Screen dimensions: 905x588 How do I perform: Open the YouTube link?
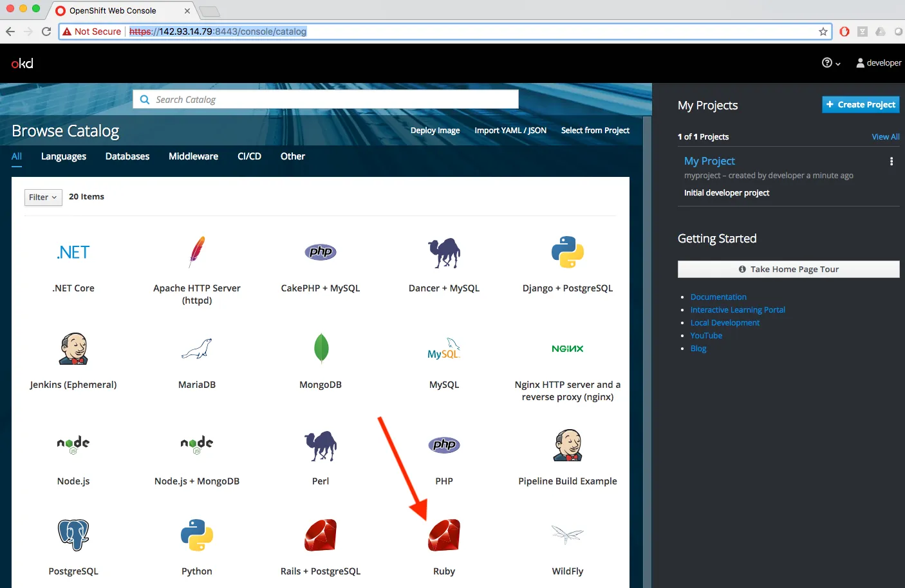pyautogui.click(x=706, y=336)
